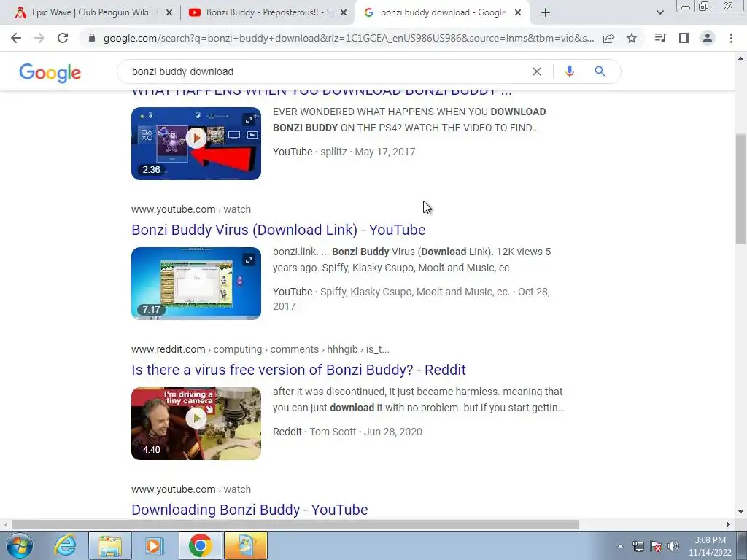Clear the Google search box
The width and height of the screenshot is (747, 560).
coord(536,71)
